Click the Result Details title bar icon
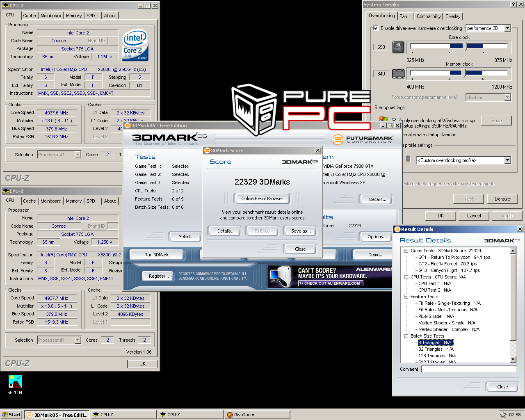This screenshot has width=525, height=420. pos(397,229)
